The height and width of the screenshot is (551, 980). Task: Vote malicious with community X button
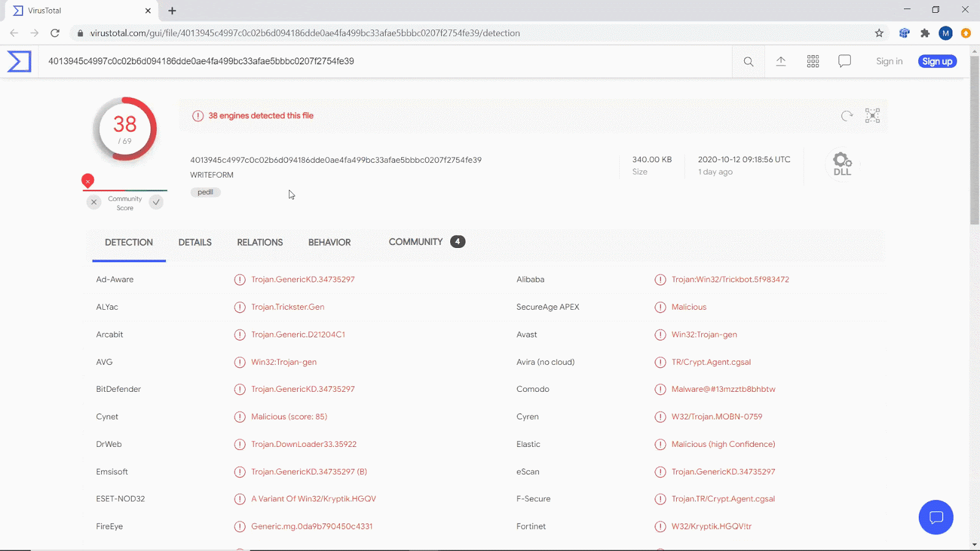(94, 202)
